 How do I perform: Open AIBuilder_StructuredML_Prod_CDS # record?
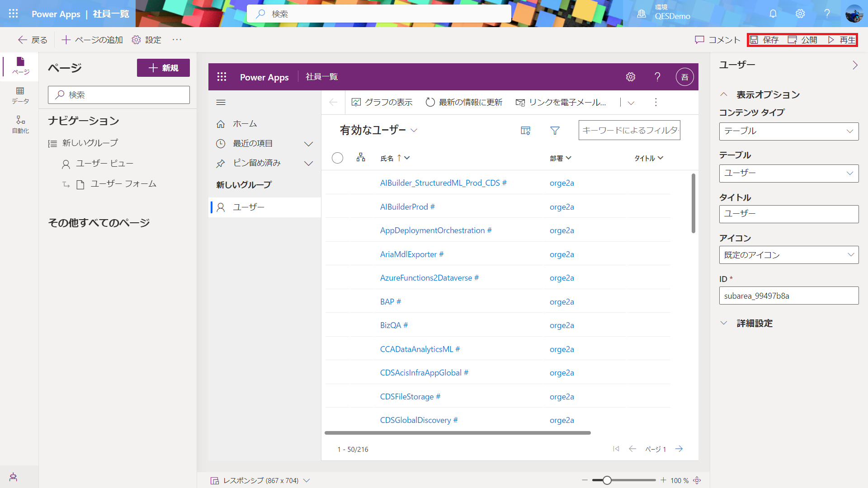pyautogui.click(x=443, y=183)
